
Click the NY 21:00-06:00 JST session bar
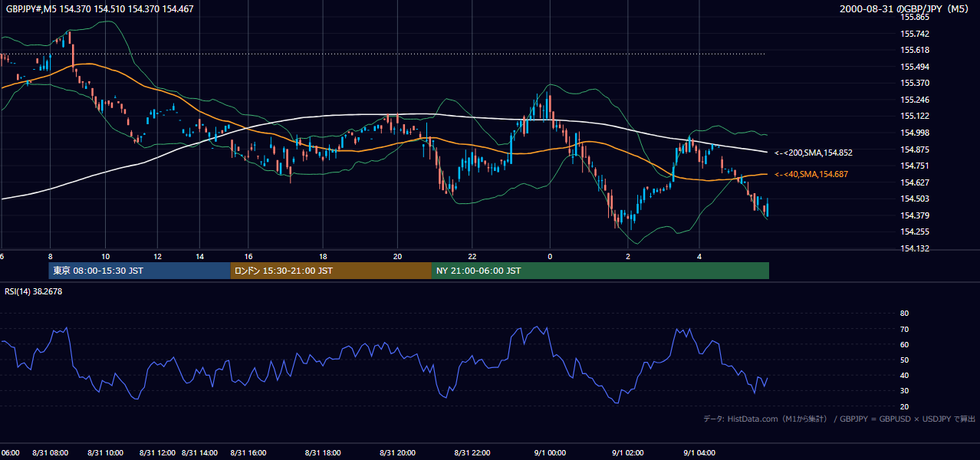point(600,271)
